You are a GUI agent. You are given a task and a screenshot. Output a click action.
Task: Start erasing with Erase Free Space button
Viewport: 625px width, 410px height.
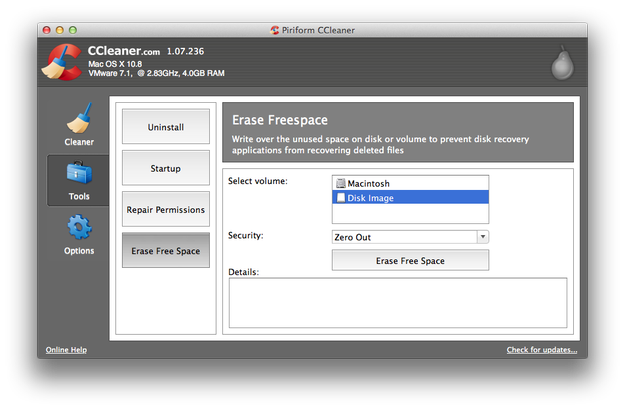(x=410, y=260)
